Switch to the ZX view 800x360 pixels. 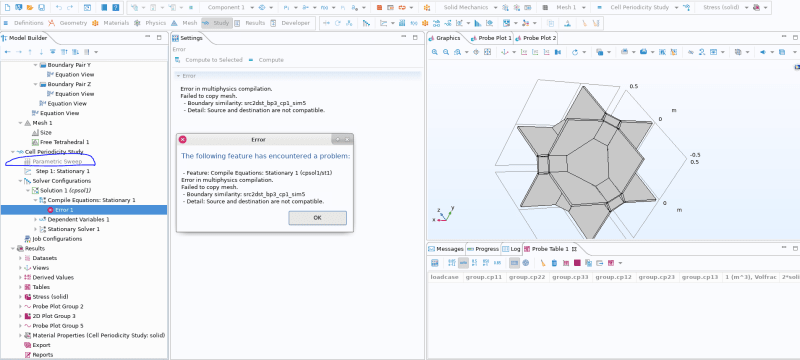(x=546, y=52)
